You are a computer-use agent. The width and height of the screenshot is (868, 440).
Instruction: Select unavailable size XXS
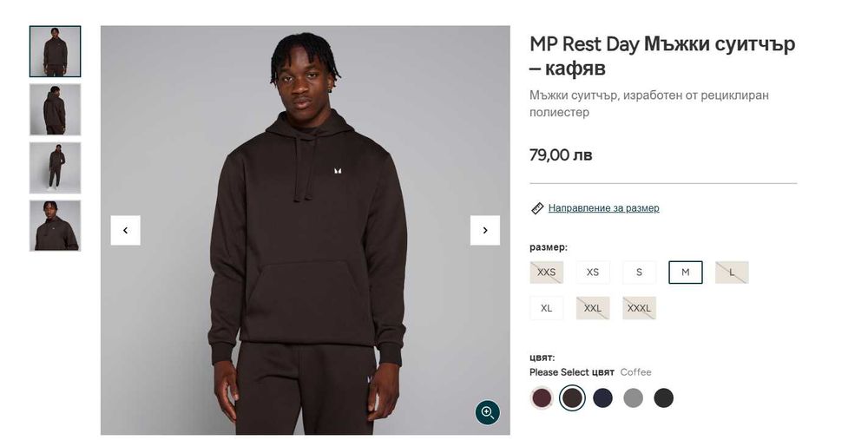pyautogui.click(x=546, y=273)
